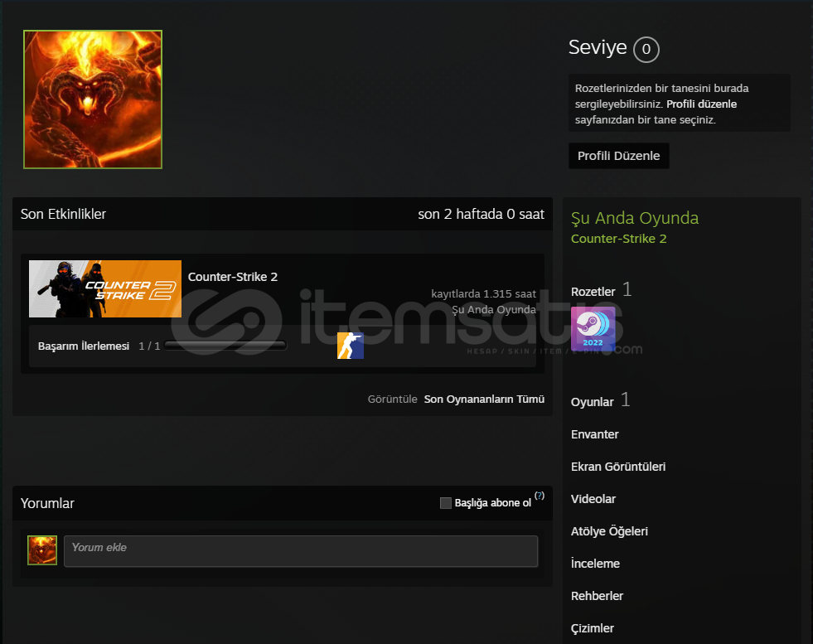
Task: Click the Başarım İlerlemesi progress bar
Action: (225, 346)
